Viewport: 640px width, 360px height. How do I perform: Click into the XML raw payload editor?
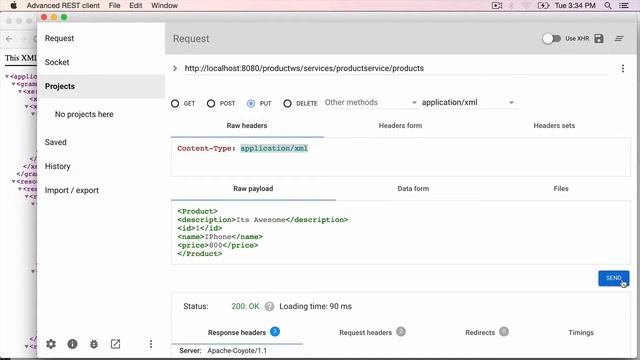tap(400, 233)
